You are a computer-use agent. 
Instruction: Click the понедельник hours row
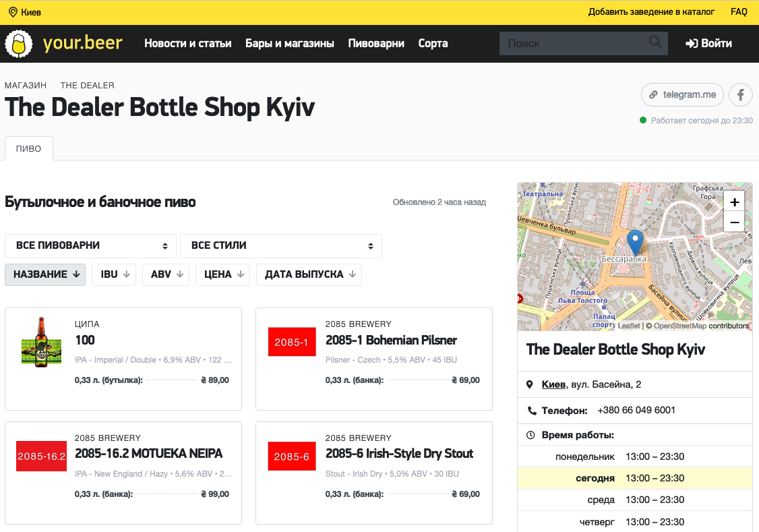click(x=634, y=456)
